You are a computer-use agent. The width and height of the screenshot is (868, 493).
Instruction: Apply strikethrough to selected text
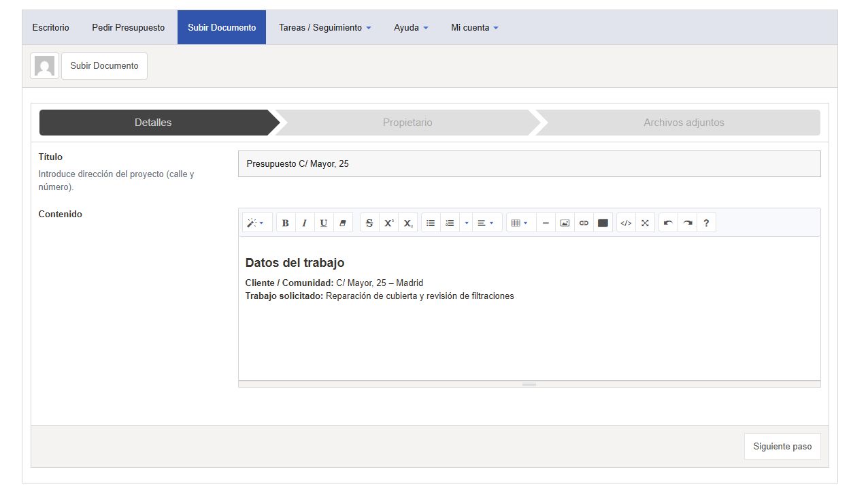click(x=369, y=222)
